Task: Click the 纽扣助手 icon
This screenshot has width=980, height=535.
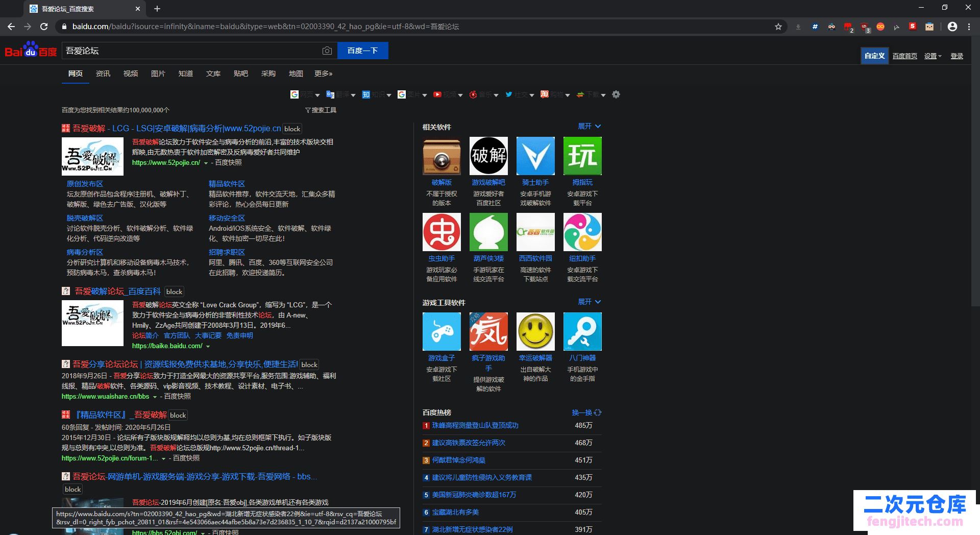Action: (x=582, y=232)
